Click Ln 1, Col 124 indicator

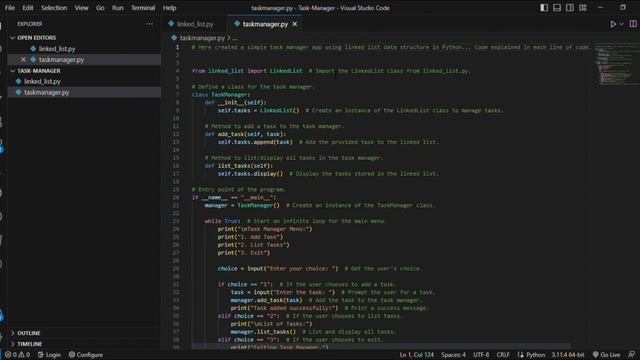(416, 355)
